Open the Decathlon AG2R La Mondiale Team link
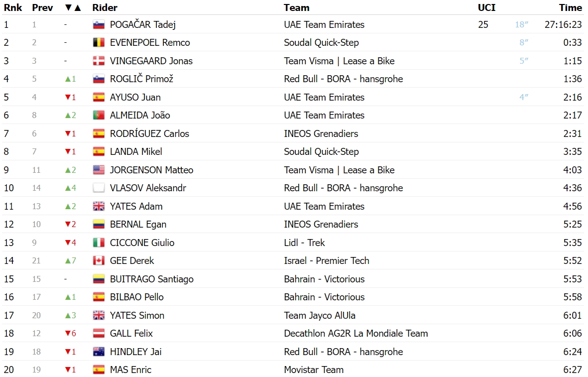The width and height of the screenshot is (588, 377). click(356, 334)
